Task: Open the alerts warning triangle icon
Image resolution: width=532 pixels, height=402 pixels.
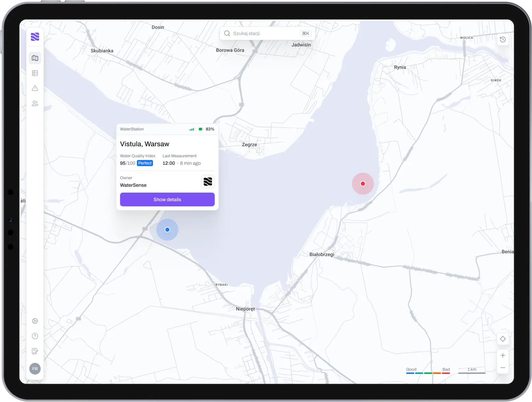Action: point(35,88)
